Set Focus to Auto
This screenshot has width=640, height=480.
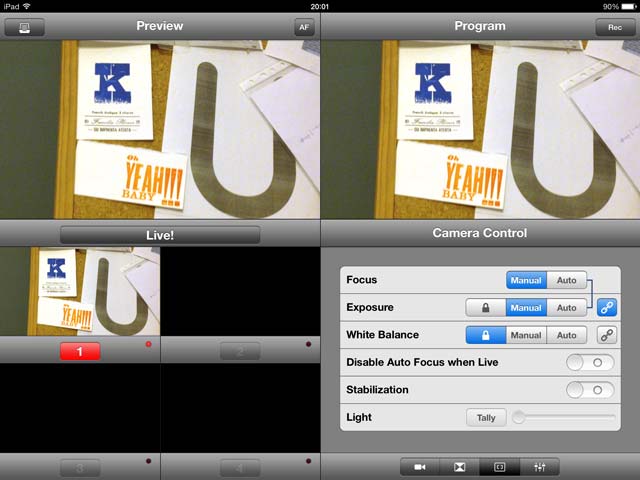[566, 281]
